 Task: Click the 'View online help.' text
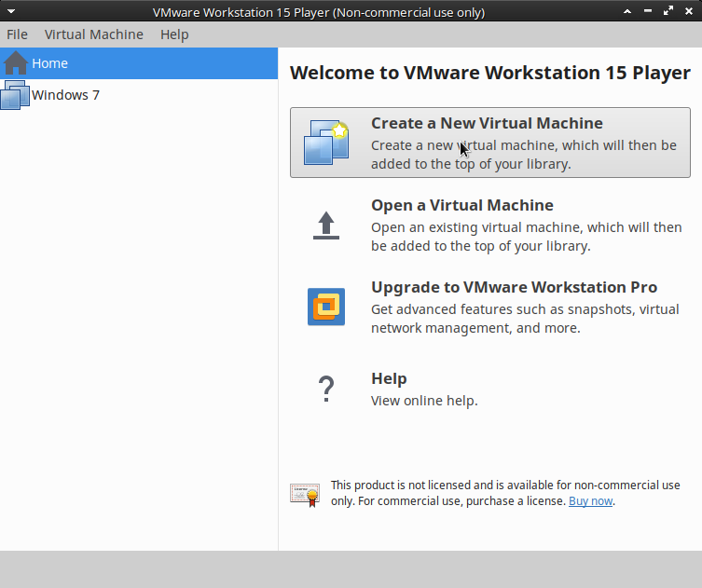424,401
